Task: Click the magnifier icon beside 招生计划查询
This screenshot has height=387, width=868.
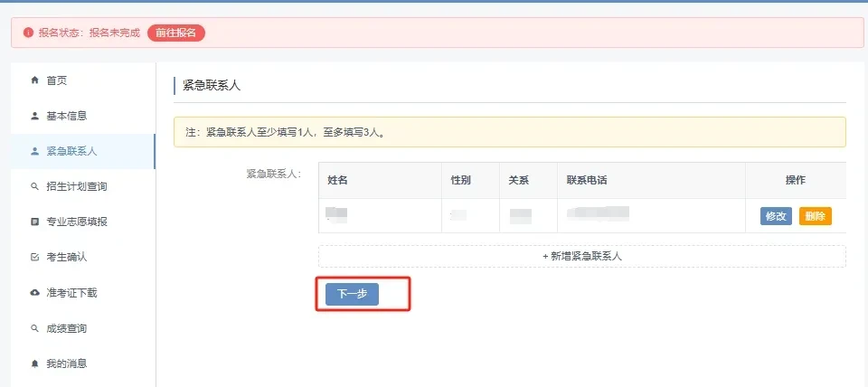Action: pos(35,186)
